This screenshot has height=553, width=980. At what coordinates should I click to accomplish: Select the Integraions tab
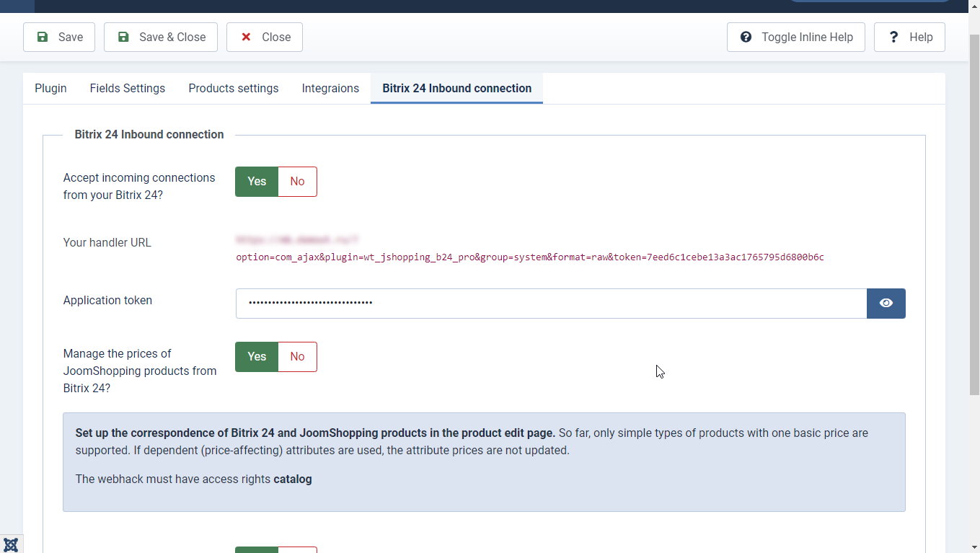(x=330, y=88)
